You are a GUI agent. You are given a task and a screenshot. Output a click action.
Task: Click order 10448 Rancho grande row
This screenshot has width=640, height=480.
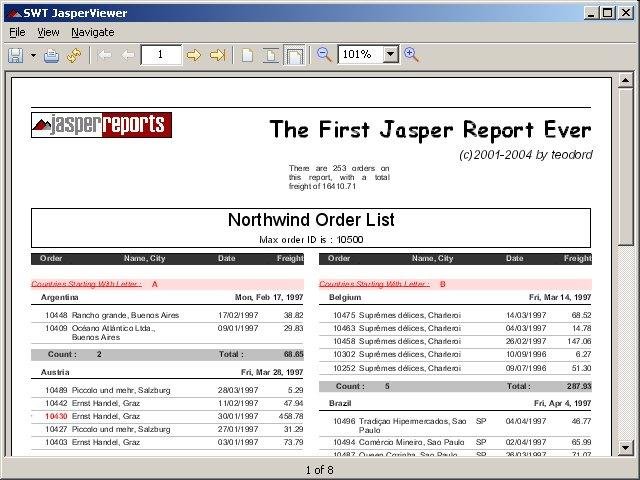[x=167, y=315]
